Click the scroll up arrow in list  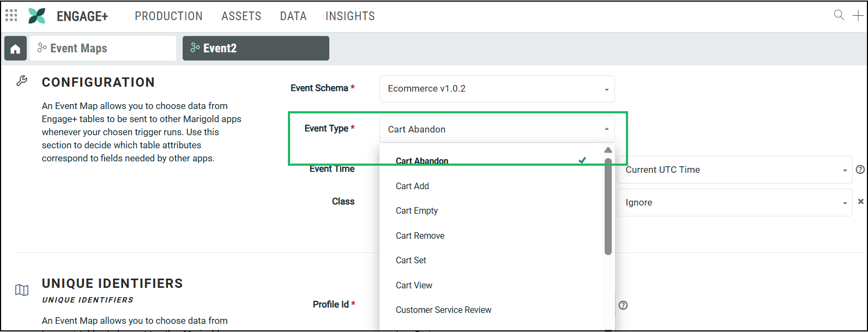pos(608,150)
